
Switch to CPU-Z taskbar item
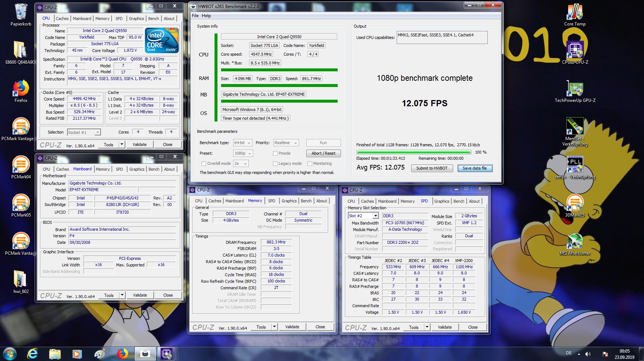pos(166,354)
